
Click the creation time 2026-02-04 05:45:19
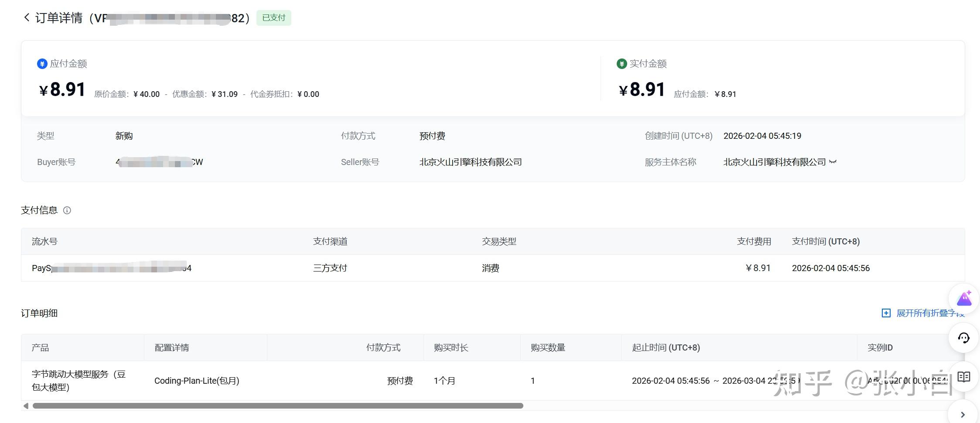click(762, 136)
